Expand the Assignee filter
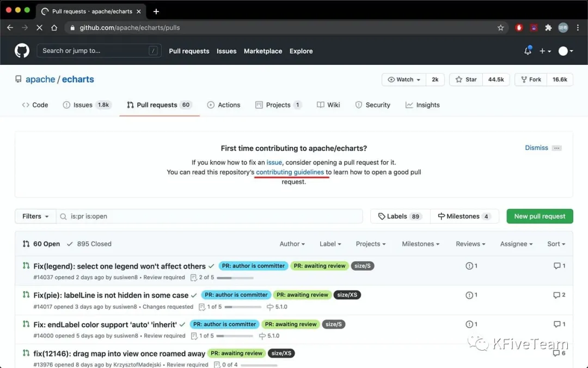The height and width of the screenshot is (368, 588). click(x=516, y=244)
